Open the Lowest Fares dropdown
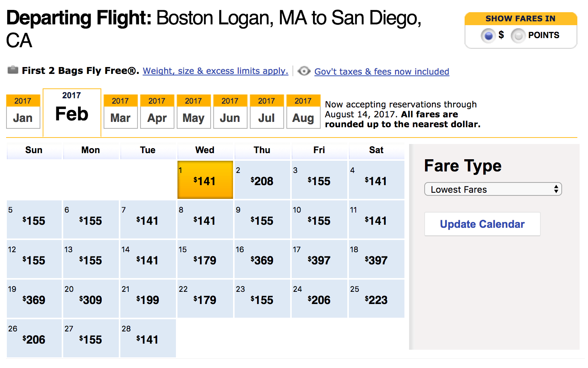 [493, 189]
